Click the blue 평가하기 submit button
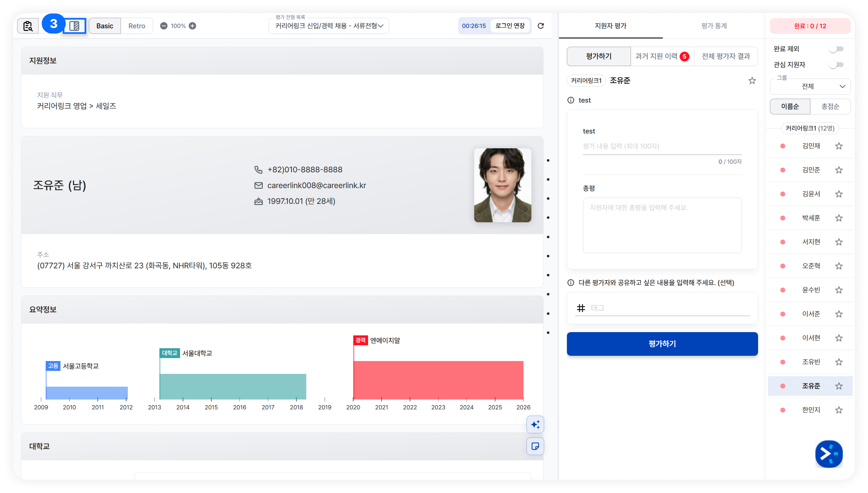This screenshot has width=868, height=493. click(x=662, y=344)
